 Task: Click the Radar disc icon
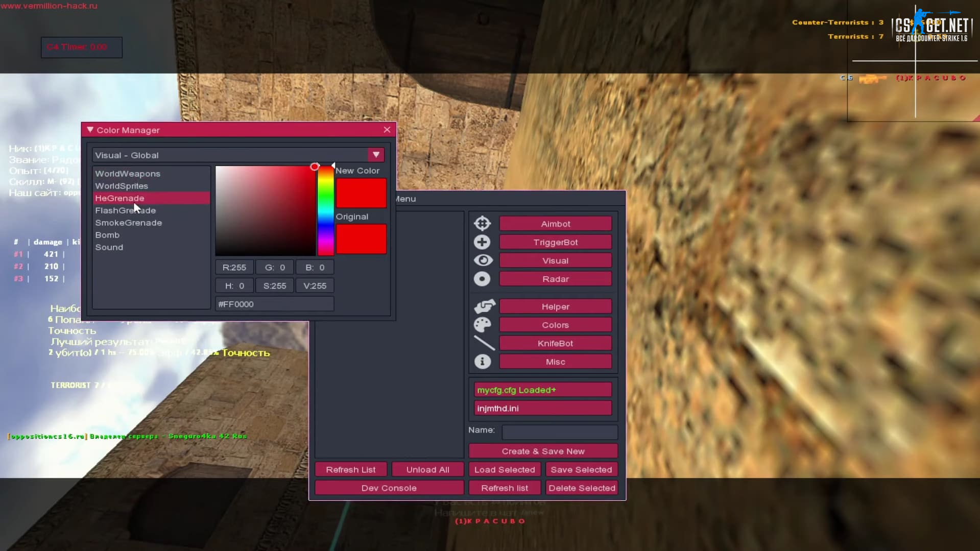pyautogui.click(x=482, y=279)
